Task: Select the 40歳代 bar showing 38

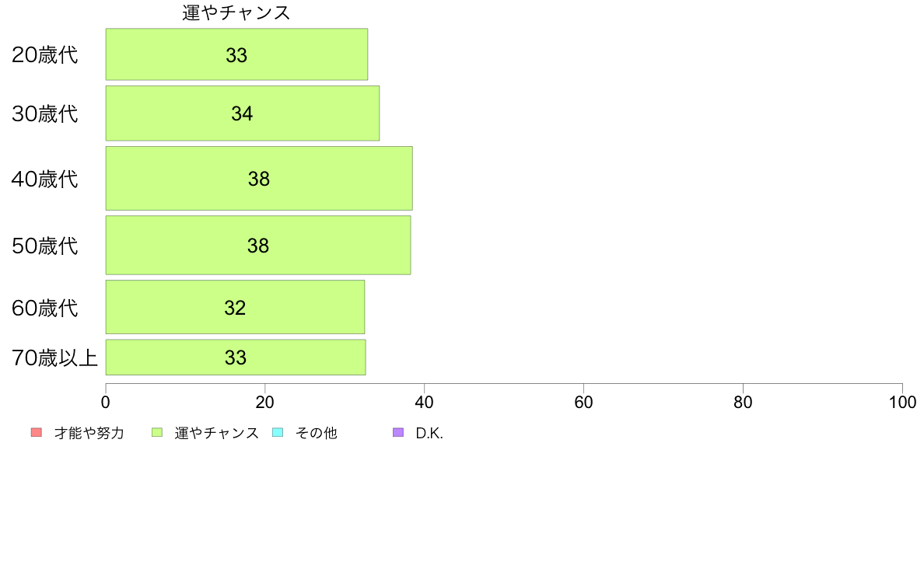Action: point(259,179)
